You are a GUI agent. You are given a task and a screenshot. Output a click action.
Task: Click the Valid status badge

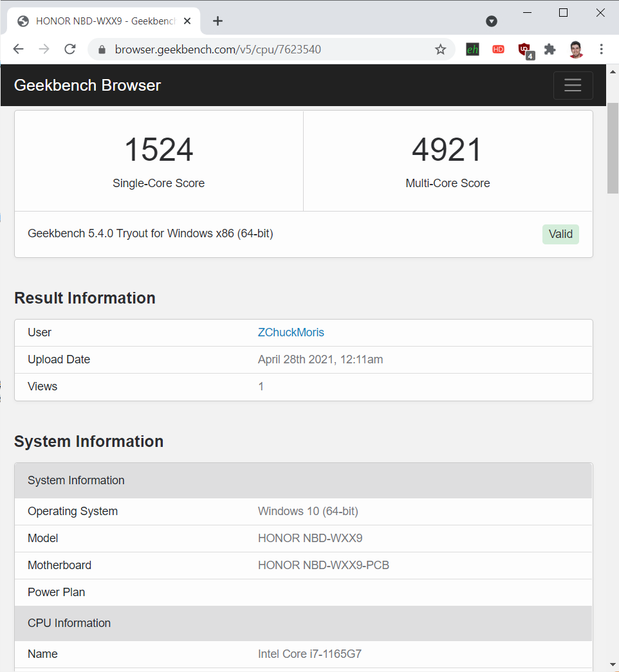click(x=560, y=234)
